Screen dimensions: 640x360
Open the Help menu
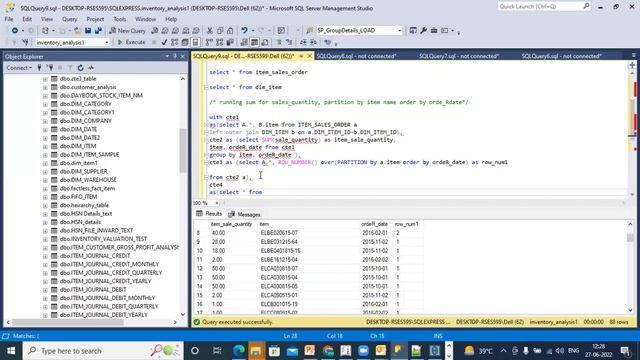(171, 19)
